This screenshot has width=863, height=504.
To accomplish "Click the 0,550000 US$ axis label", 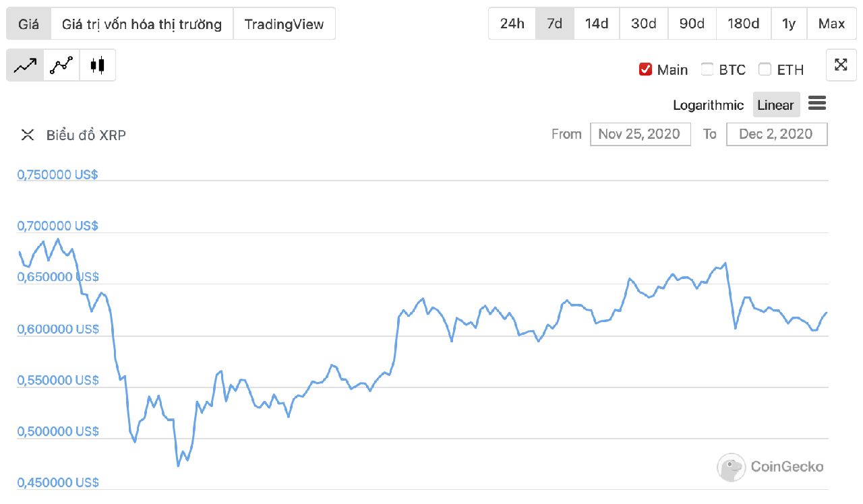I will click(57, 380).
